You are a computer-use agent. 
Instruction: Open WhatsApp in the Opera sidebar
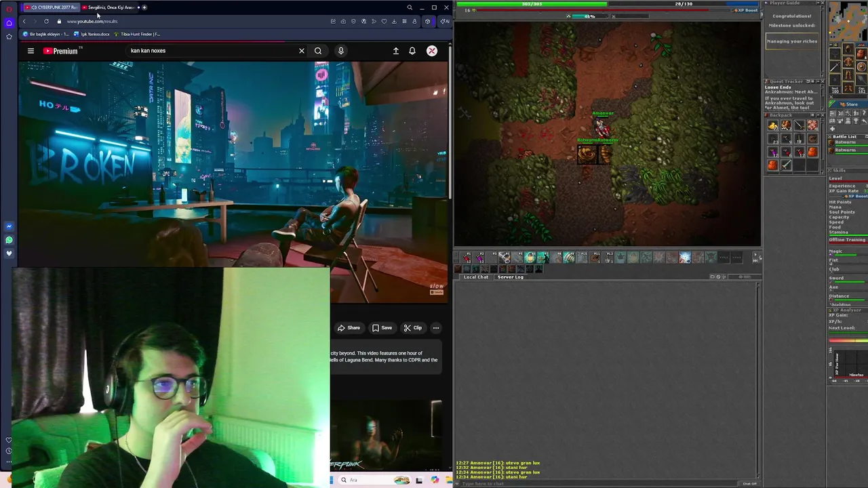pyautogui.click(x=9, y=240)
